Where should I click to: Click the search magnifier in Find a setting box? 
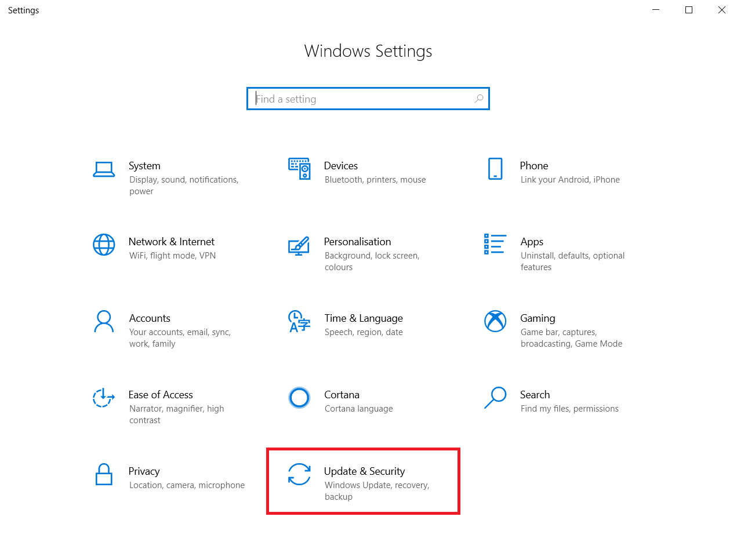(479, 99)
